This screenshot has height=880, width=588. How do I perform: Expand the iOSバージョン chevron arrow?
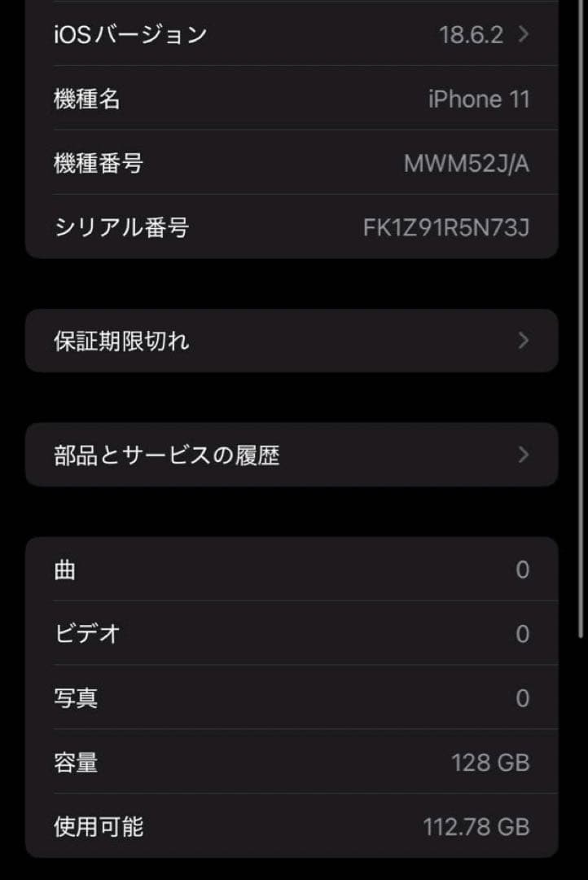(x=524, y=34)
